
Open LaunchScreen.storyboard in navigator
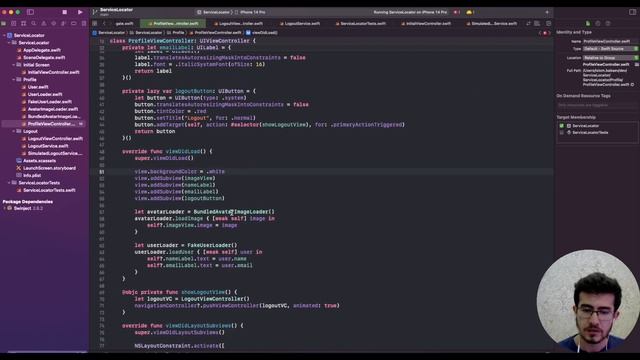tap(46, 168)
